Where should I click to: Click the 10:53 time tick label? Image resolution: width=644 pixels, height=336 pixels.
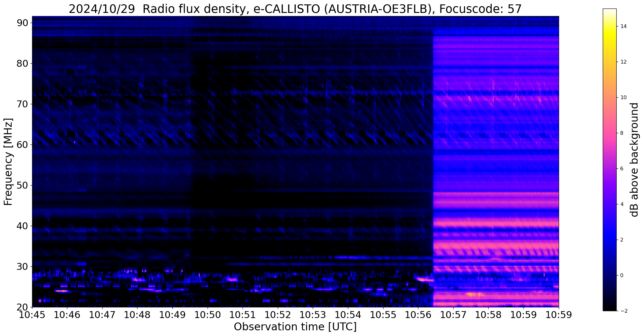tap(313, 315)
